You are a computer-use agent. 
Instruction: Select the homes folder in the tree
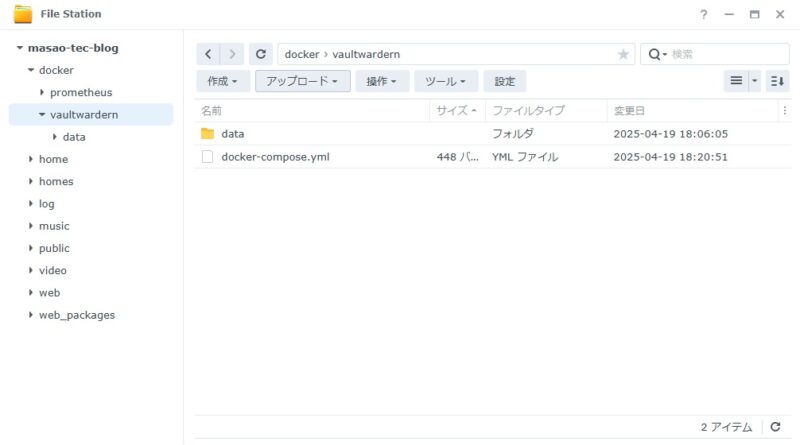[56, 181]
